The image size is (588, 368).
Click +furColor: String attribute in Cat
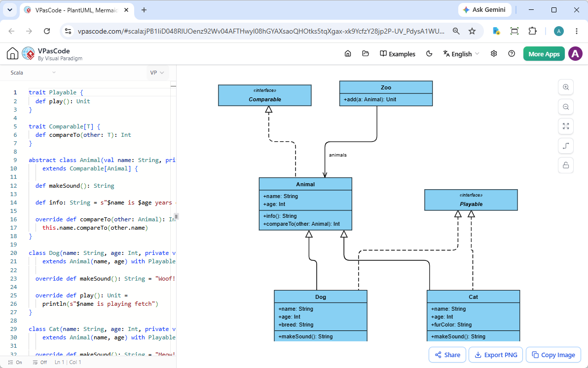[x=451, y=325]
